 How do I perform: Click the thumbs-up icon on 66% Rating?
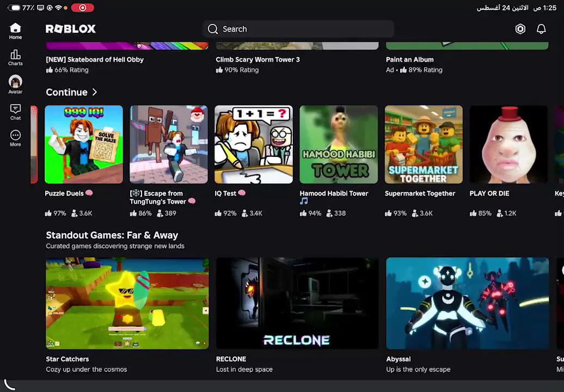point(50,70)
